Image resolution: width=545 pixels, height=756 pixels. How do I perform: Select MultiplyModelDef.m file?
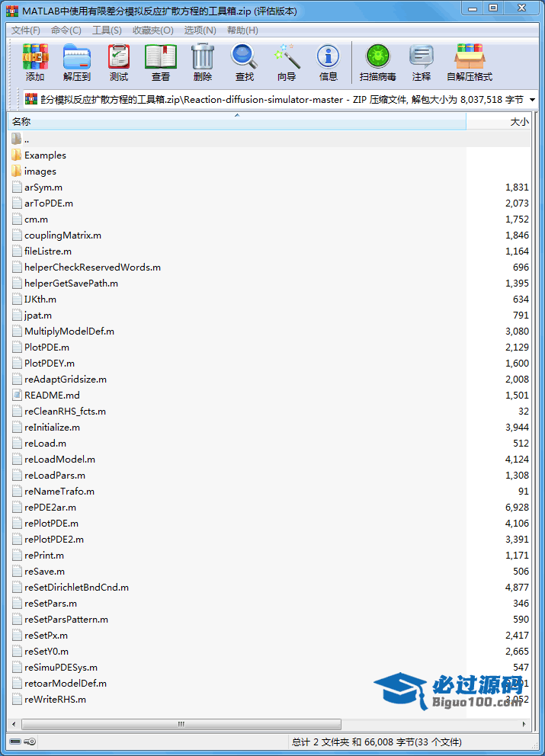(69, 331)
